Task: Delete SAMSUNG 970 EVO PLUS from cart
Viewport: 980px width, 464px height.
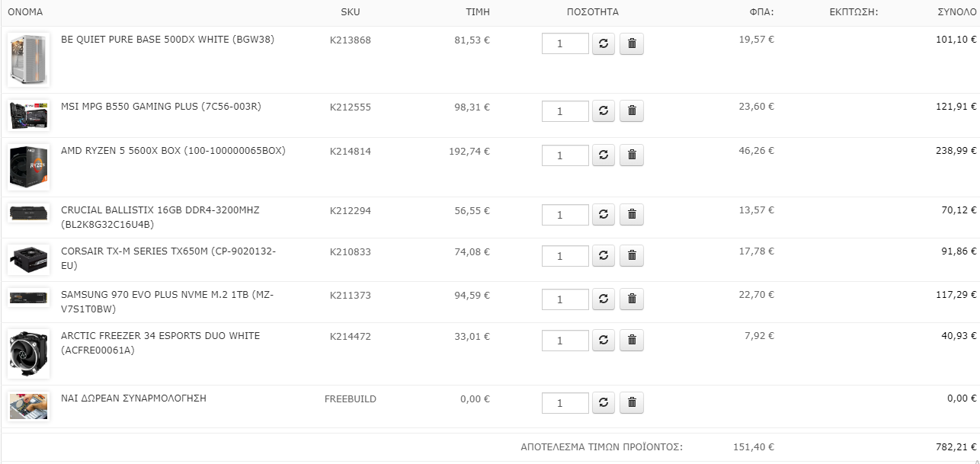Action: coord(632,299)
